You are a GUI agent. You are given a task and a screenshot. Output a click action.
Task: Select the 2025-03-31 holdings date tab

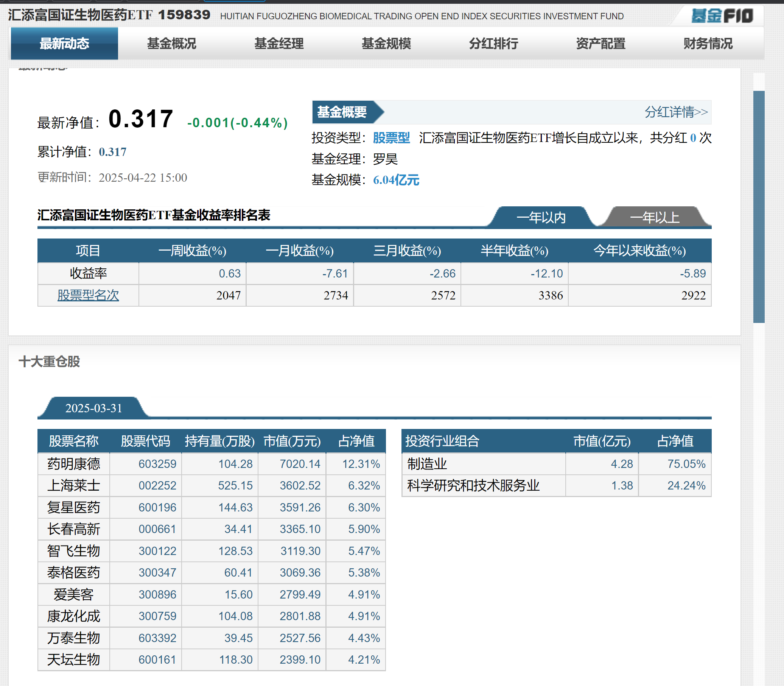pyautogui.click(x=93, y=408)
